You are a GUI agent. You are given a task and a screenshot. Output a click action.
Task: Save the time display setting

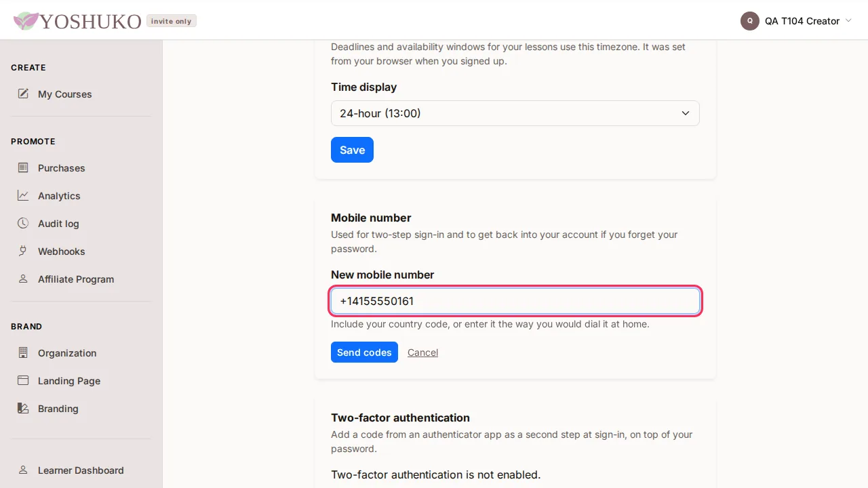click(352, 150)
